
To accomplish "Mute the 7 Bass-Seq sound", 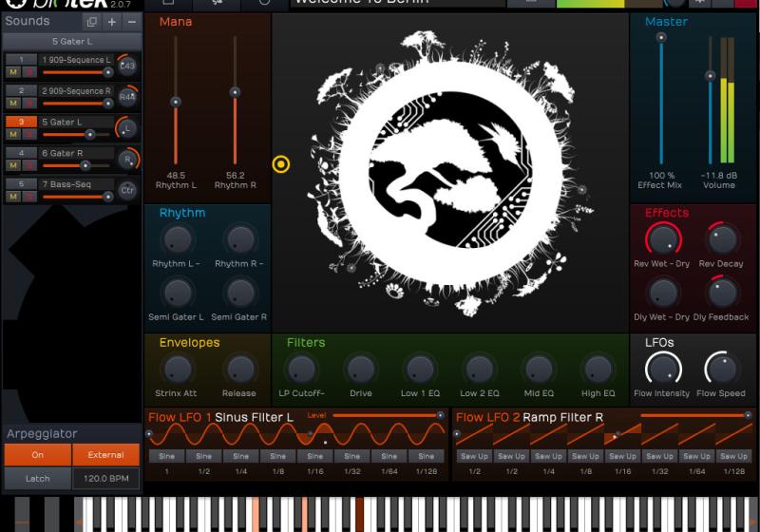I will pos(13,197).
